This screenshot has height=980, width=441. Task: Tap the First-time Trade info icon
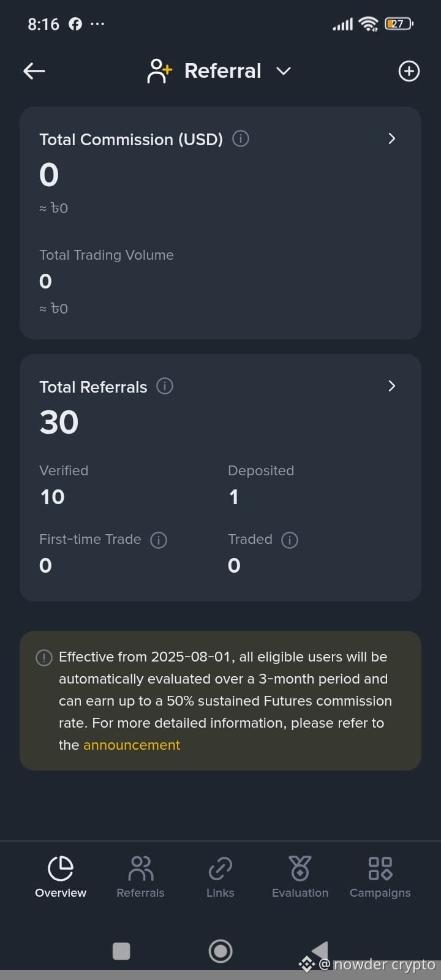[x=159, y=540]
